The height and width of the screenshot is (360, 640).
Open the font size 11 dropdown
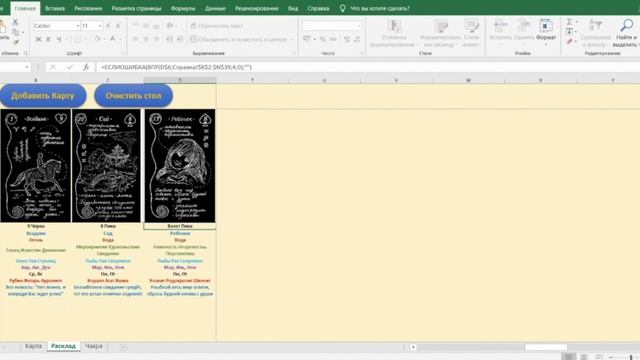pos(100,26)
